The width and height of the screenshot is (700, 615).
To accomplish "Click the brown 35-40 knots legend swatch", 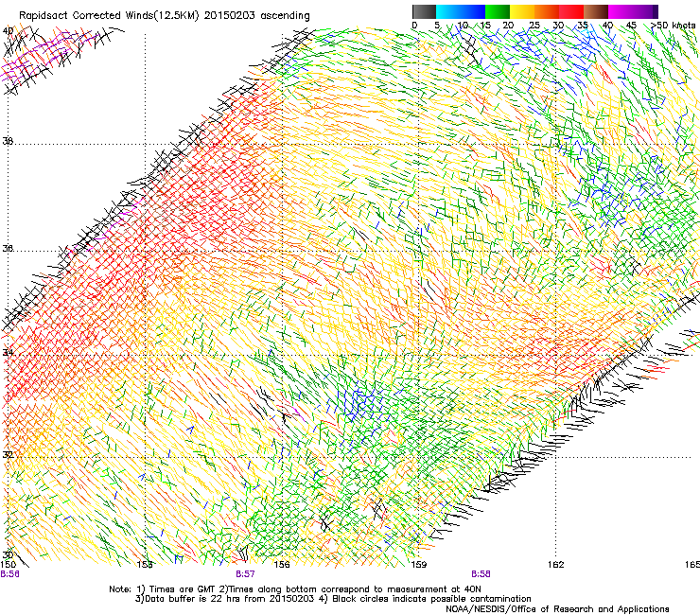I will click(596, 11).
